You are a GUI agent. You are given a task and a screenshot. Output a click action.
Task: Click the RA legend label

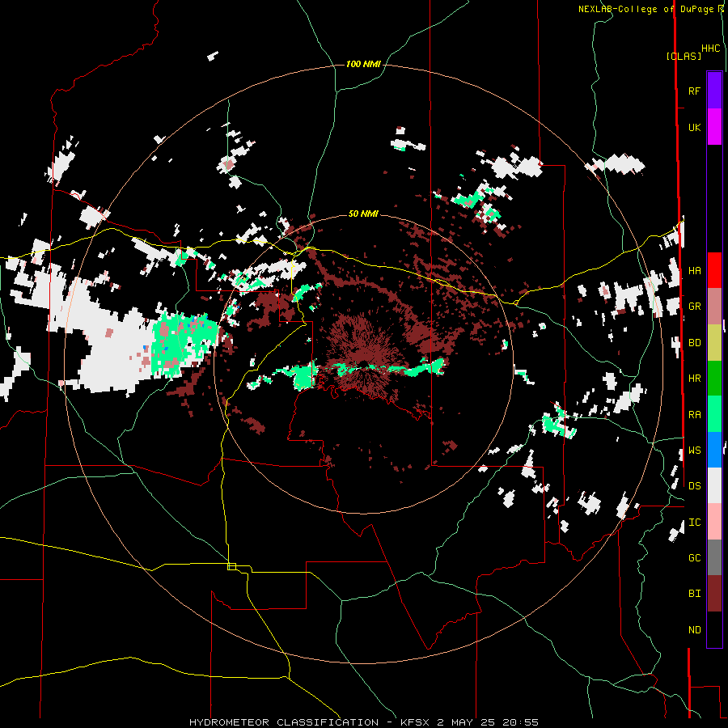[x=694, y=414]
